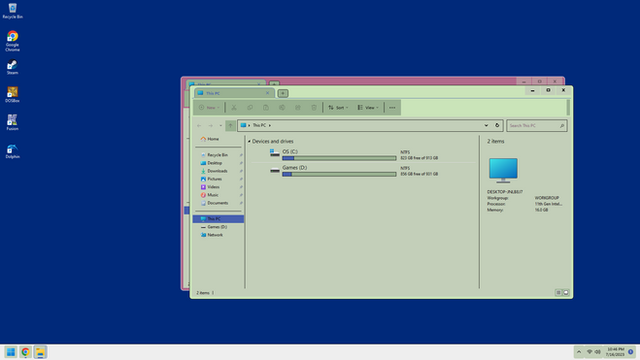Screen dimensions: 640x360
Task: Collapse the Devices and drives group
Action: coord(249,141)
